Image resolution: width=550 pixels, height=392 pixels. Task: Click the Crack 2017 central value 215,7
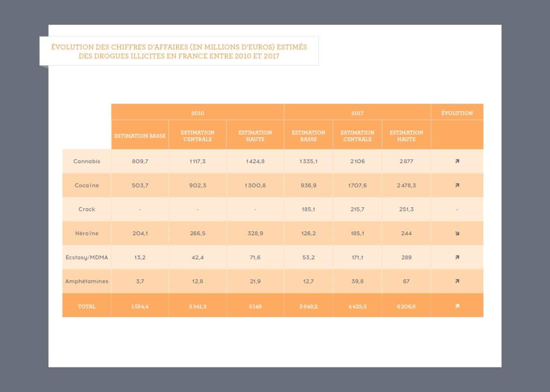pyautogui.click(x=357, y=209)
